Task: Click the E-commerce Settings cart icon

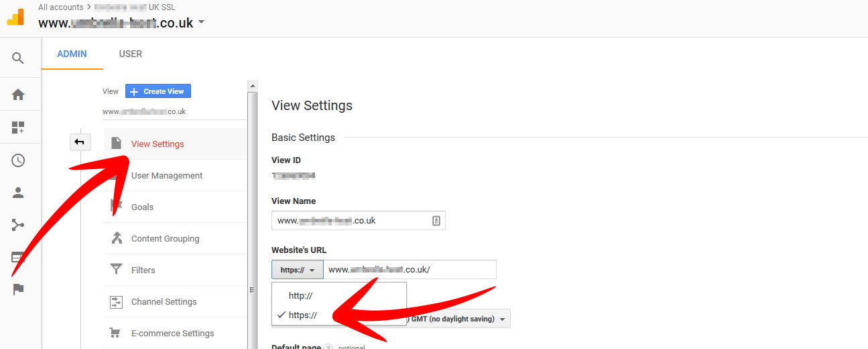Action: click(x=115, y=333)
